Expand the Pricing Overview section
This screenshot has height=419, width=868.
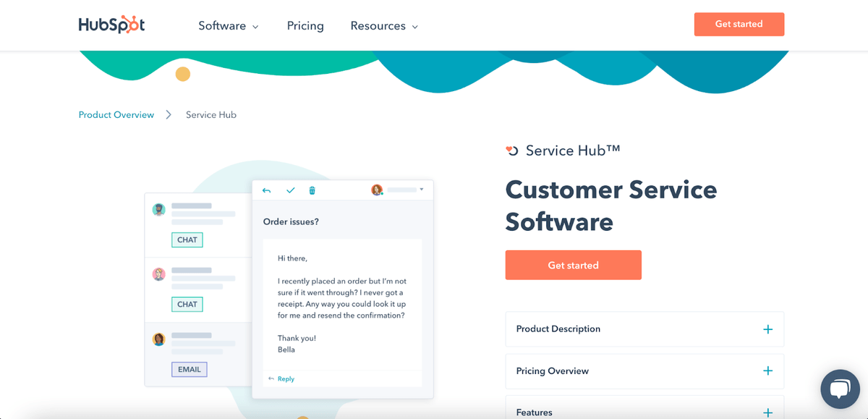coord(644,371)
